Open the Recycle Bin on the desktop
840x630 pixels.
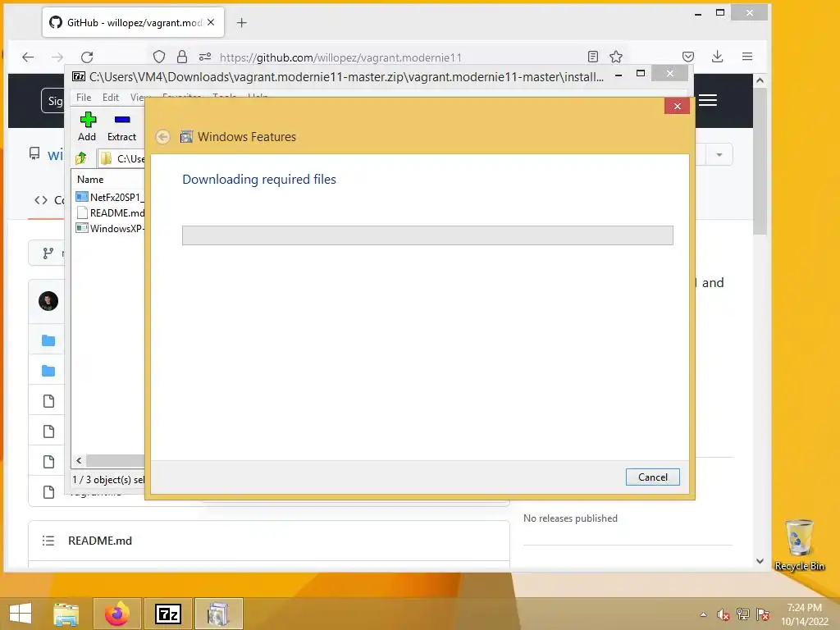pos(799,545)
